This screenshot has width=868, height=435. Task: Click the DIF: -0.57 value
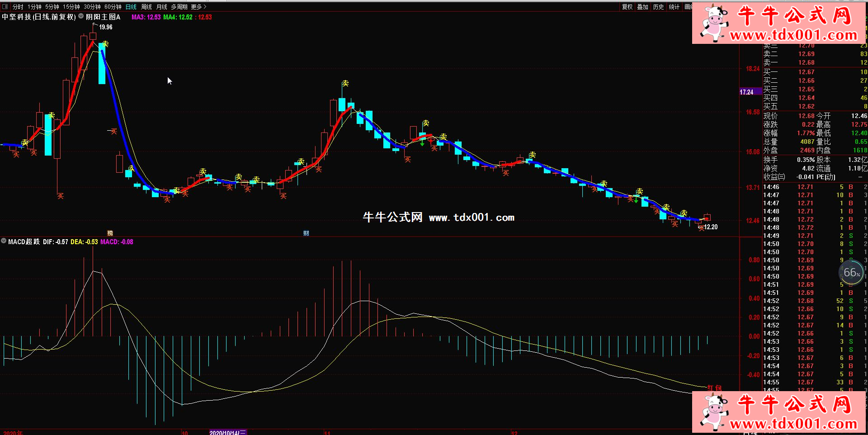coord(56,242)
